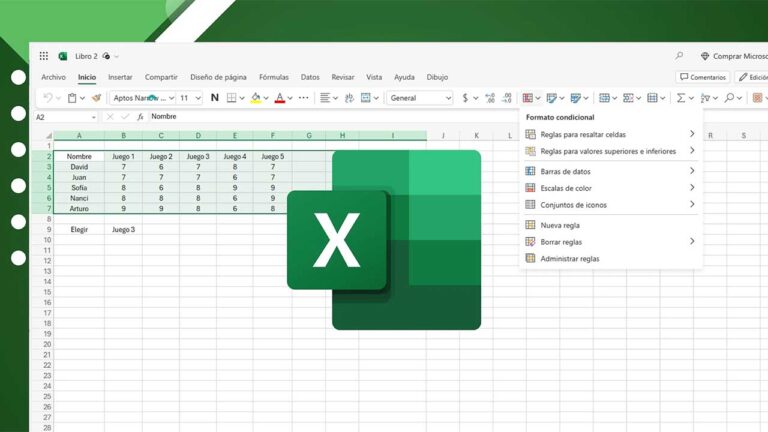Select Nueva regla from the menu
Viewport: 768px width, 432px height.
(560, 225)
